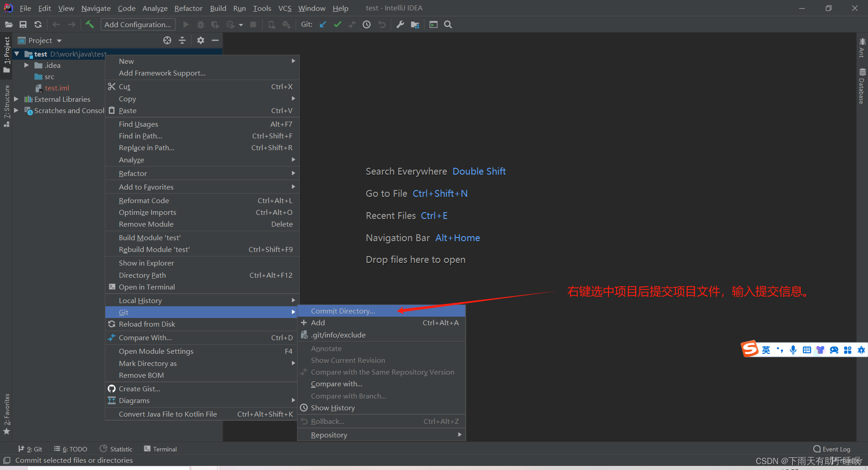Screen dimensions: 868x470
Task: Toggle the Z: Structure side tab
Action: (6, 106)
